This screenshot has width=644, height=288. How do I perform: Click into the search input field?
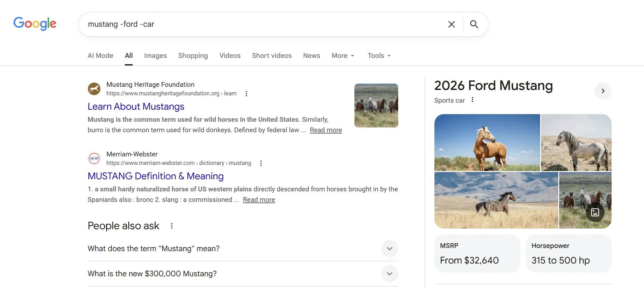[x=260, y=24]
